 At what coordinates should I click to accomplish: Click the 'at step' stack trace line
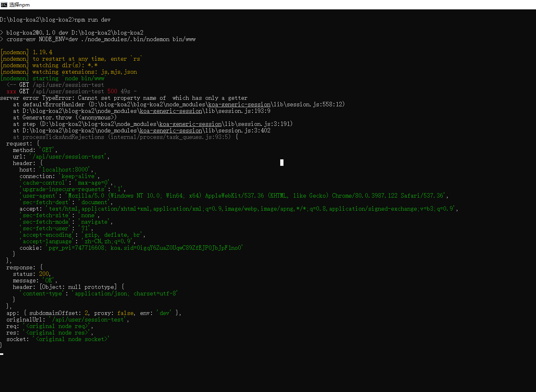[153, 124]
